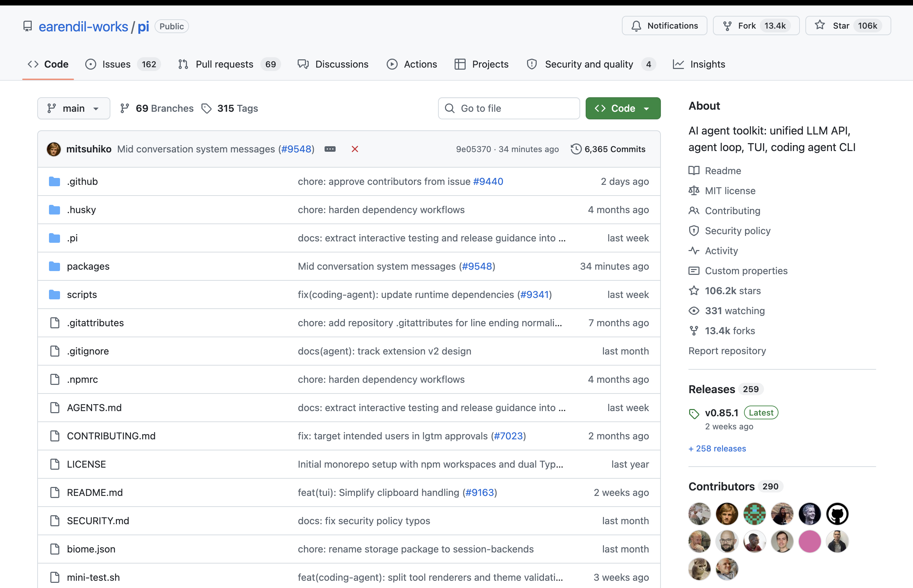Open PR #9341 link in scripts row

pos(535,295)
